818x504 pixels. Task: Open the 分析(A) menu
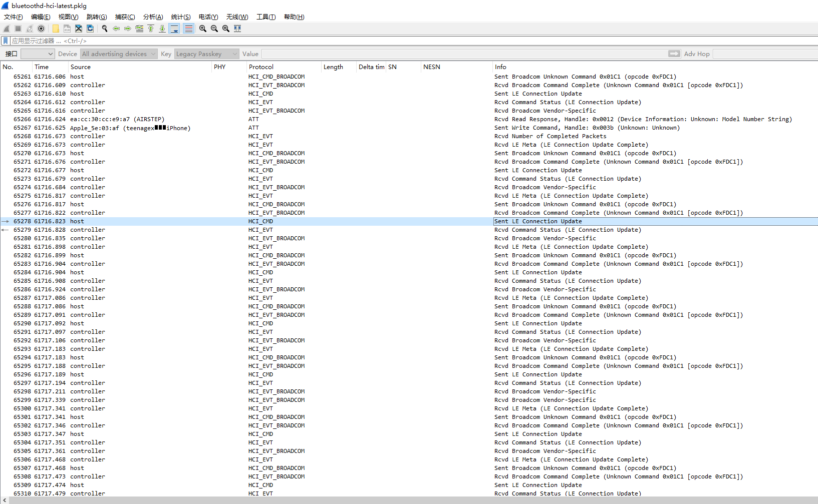tap(153, 17)
